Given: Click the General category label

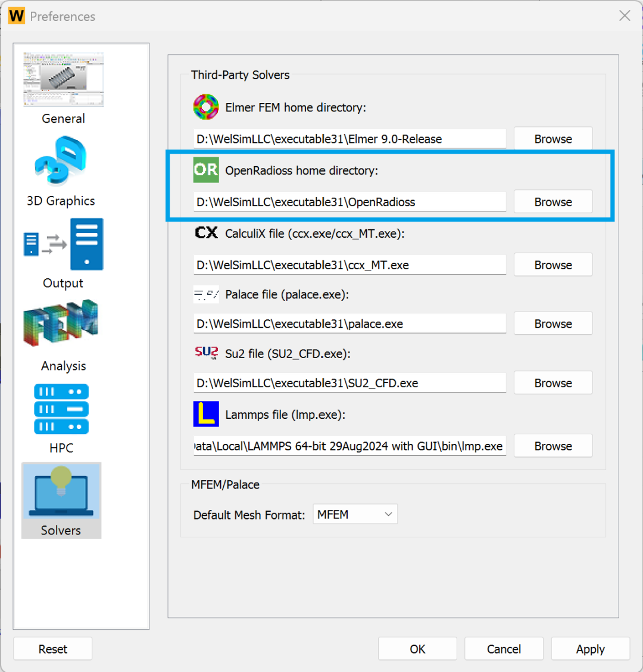Looking at the screenshot, I should tap(63, 119).
